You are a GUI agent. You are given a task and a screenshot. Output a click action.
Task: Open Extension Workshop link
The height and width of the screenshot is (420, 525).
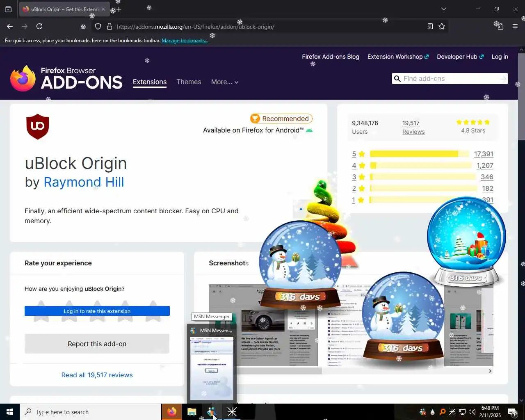click(398, 57)
